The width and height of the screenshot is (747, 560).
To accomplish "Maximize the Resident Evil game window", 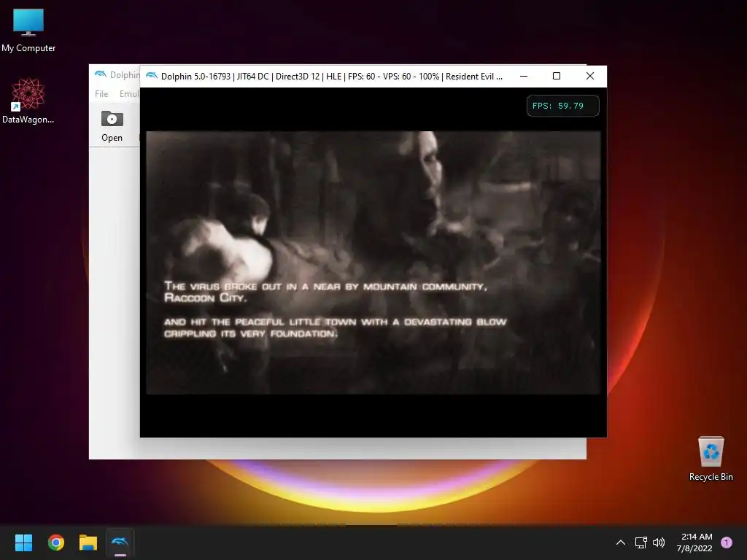I will pyautogui.click(x=557, y=76).
